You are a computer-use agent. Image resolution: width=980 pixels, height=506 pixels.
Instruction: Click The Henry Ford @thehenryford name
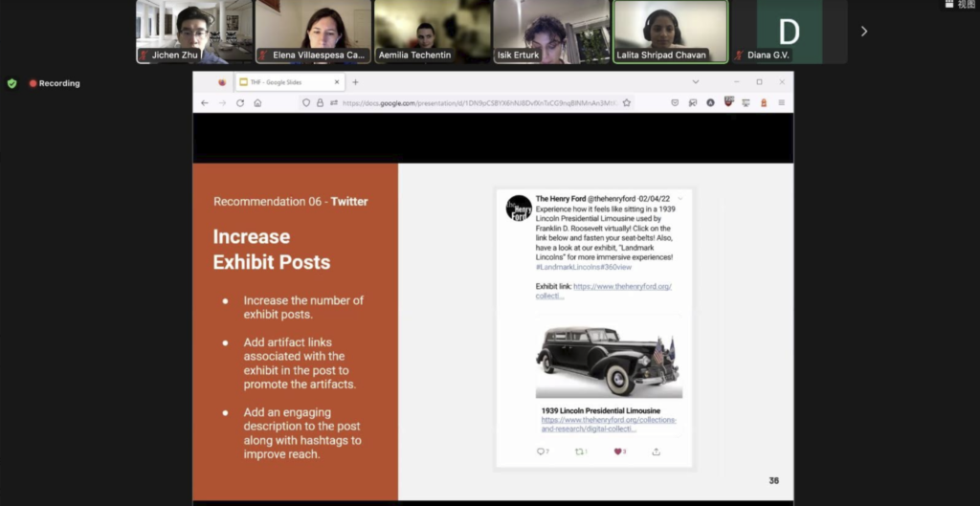point(585,199)
